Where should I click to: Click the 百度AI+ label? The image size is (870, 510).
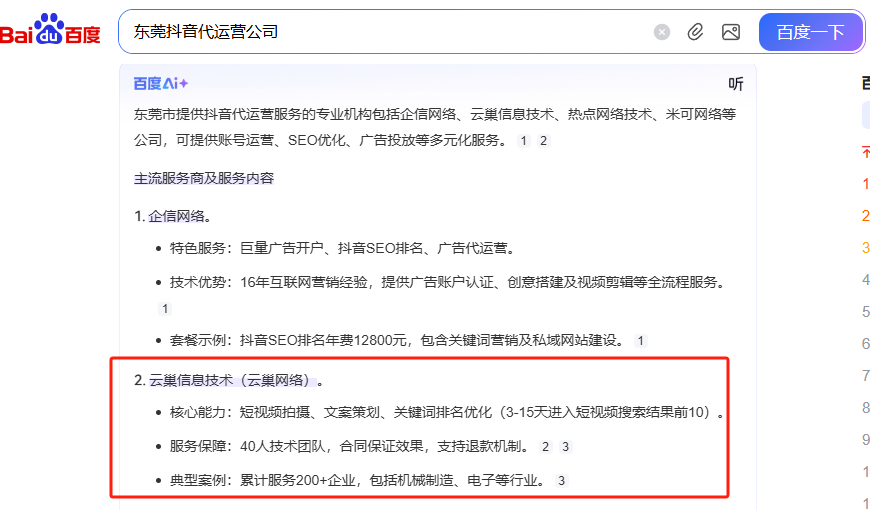click(x=161, y=84)
